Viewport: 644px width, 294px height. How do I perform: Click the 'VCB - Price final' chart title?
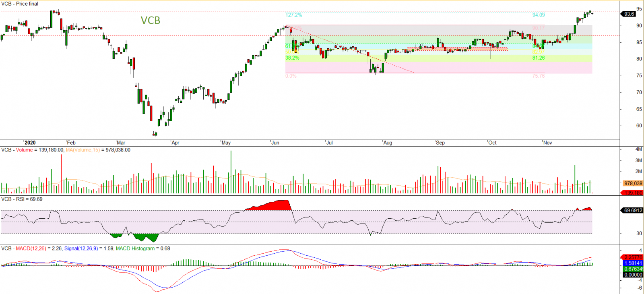point(20,4)
